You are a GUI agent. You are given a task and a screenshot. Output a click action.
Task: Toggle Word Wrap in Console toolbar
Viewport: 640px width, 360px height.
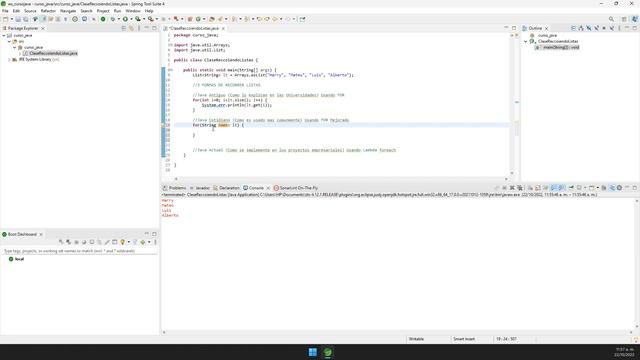[x=546, y=188]
